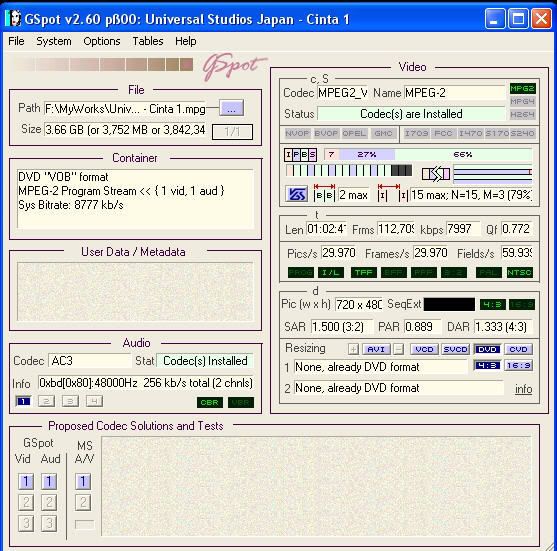
Task: Click the blue VGS analysis icon
Action: (x=297, y=194)
